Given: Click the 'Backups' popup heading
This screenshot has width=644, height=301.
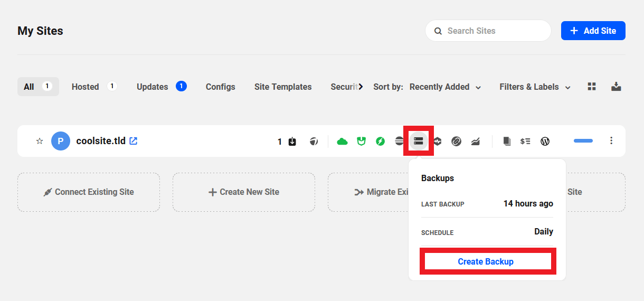Looking at the screenshot, I should click(x=438, y=178).
